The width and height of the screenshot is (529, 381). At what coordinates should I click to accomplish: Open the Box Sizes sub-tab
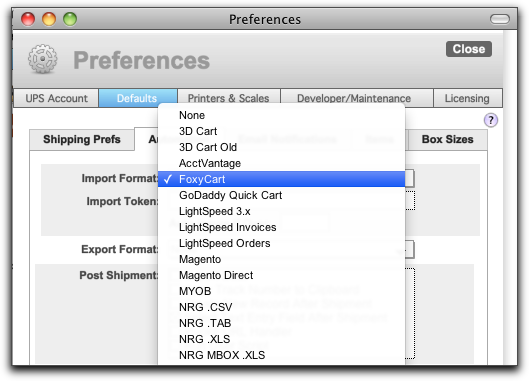[447, 139]
